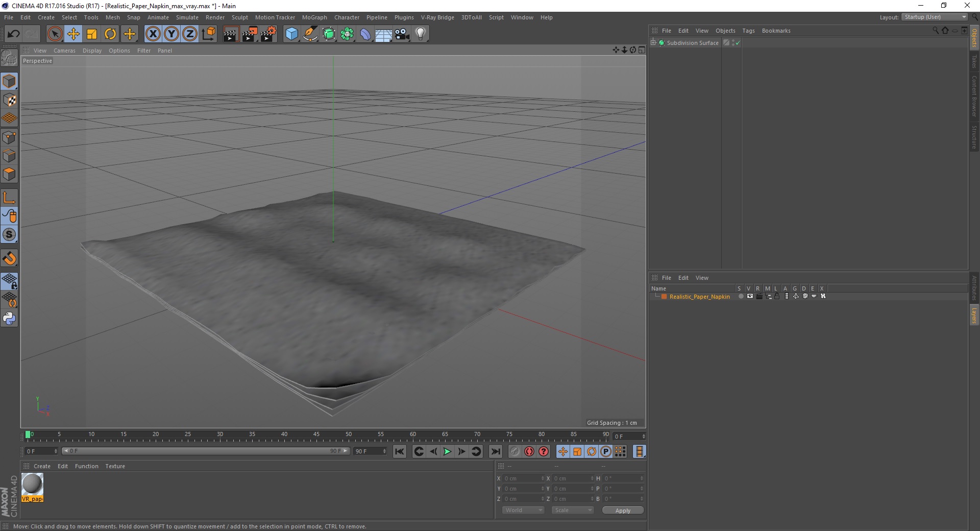Open the Simulate menu
Screen dimensions: 980x531
[x=187, y=17]
